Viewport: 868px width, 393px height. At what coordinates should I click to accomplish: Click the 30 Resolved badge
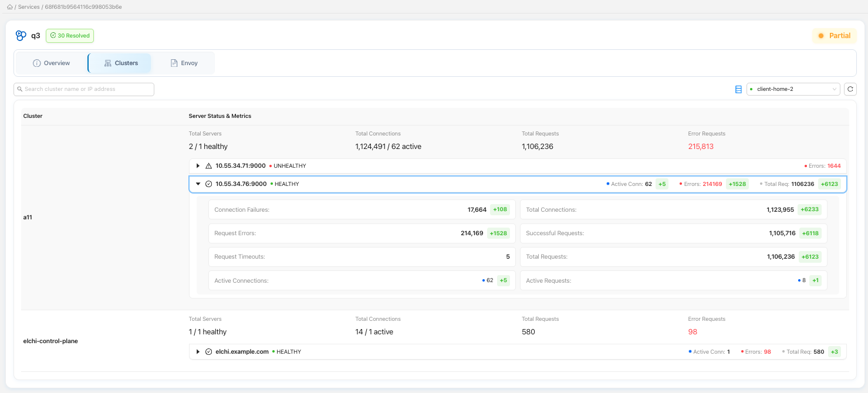[x=70, y=36]
